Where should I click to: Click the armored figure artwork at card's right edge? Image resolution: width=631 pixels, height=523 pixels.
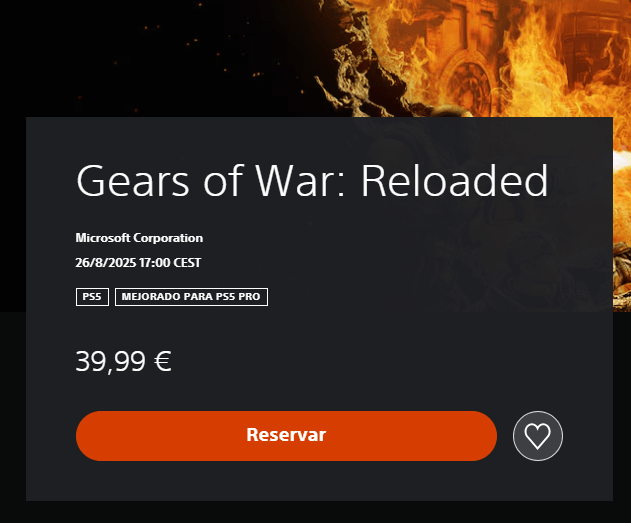[x=622, y=278]
